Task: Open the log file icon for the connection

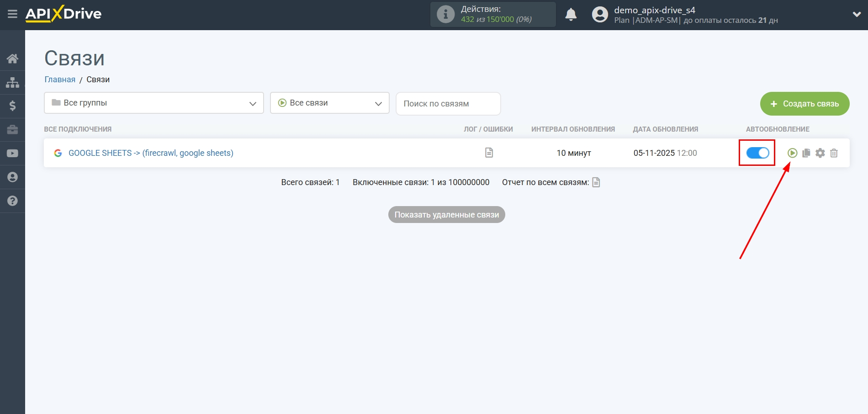Action: point(489,153)
